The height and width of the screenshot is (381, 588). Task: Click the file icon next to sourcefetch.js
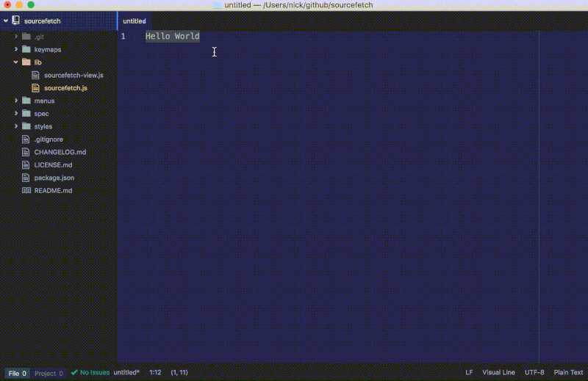click(x=36, y=88)
